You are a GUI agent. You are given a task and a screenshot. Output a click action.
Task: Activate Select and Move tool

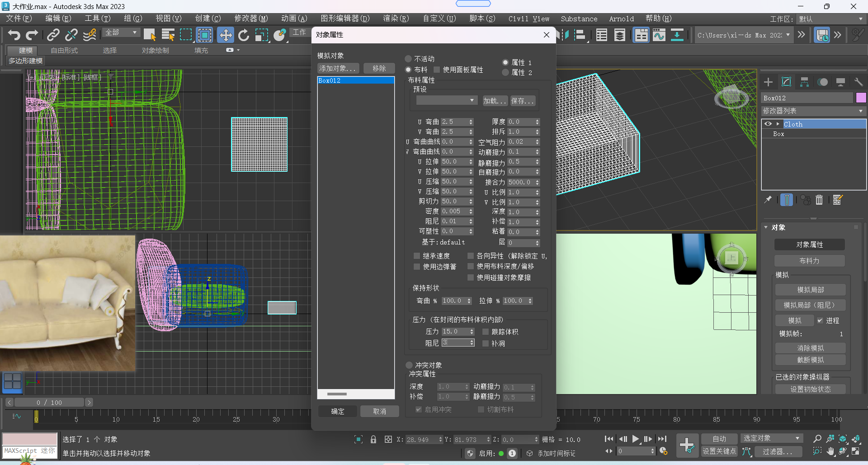(x=225, y=35)
